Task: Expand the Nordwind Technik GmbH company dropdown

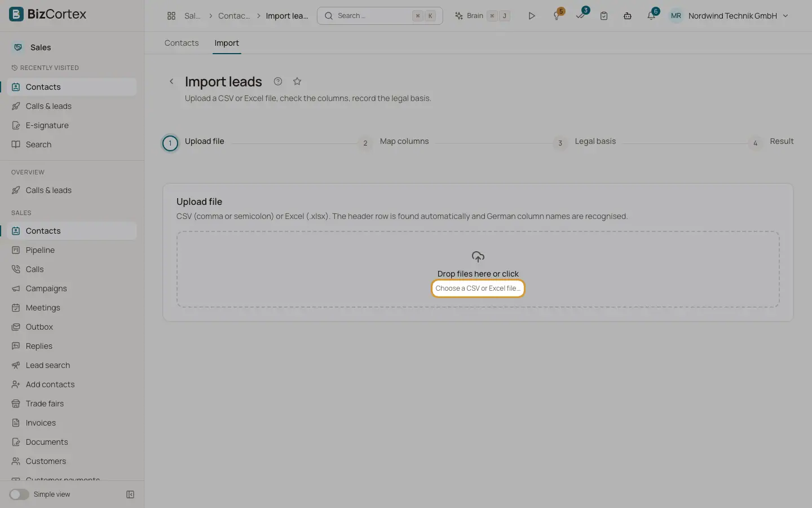Action: 738,16
